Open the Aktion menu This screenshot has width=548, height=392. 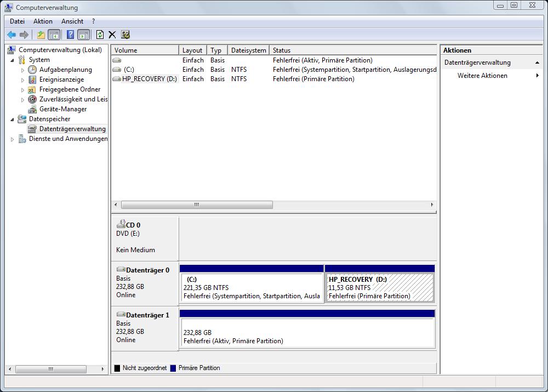point(43,21)
